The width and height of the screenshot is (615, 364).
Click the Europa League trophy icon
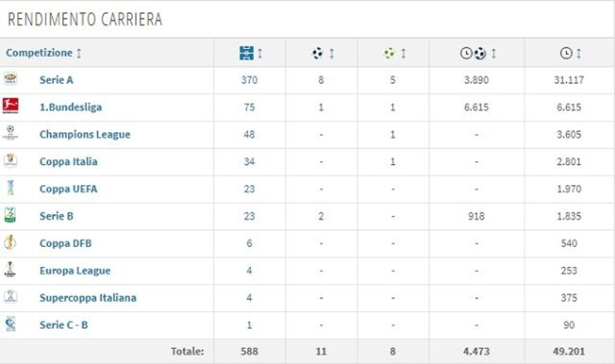(x=10, y=269)
